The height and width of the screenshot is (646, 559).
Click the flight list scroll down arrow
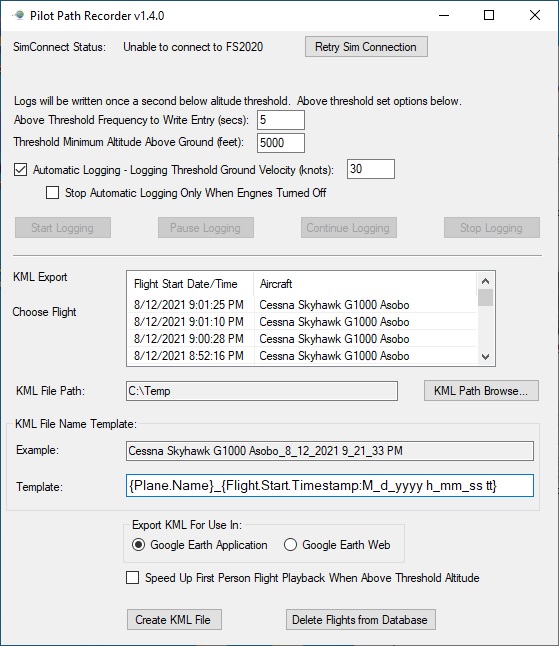tap(486, 357)
